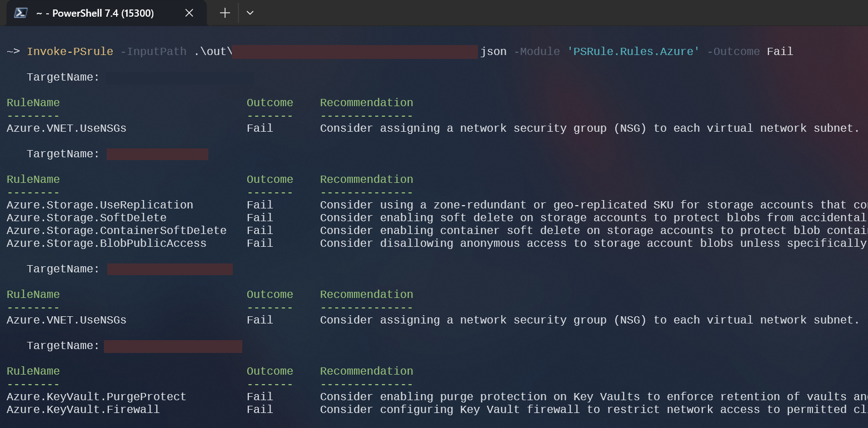Viewport: 868px width, 428px height.
Task: Click Azure.KeyVault.PurgeProtect rule name
Action: point(97,397)
